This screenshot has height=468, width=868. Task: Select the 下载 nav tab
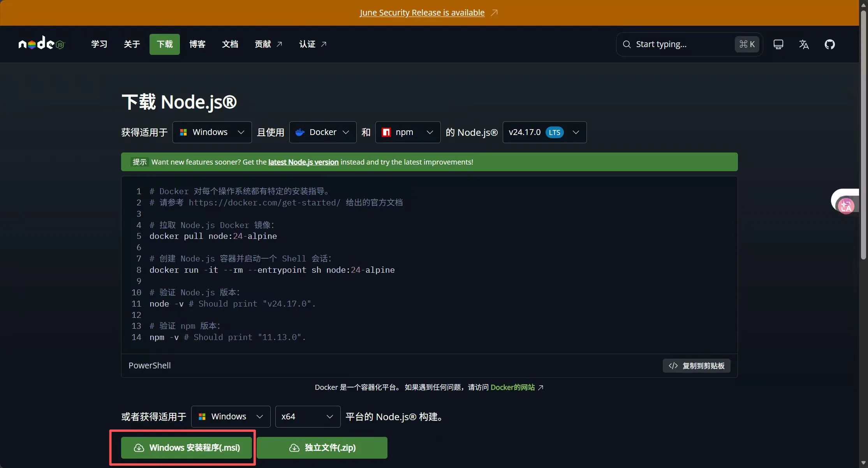(165, 44)
